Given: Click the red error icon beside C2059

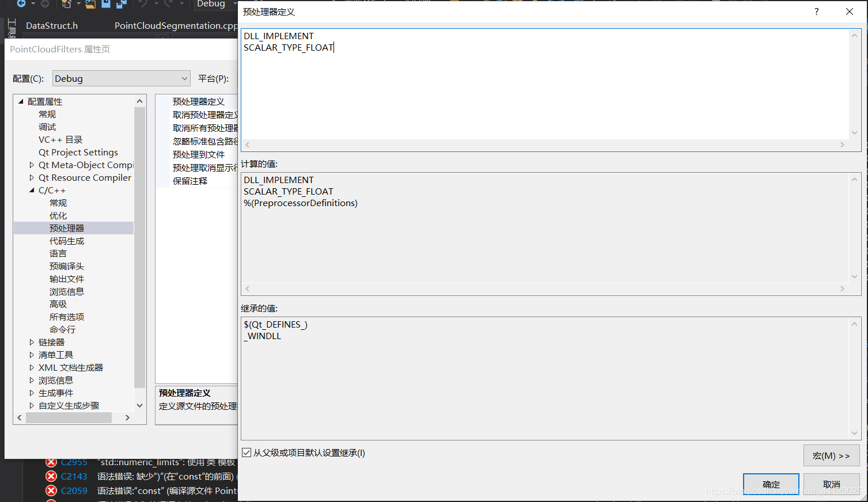Looking at the screenshot, I should pos(51,490).
